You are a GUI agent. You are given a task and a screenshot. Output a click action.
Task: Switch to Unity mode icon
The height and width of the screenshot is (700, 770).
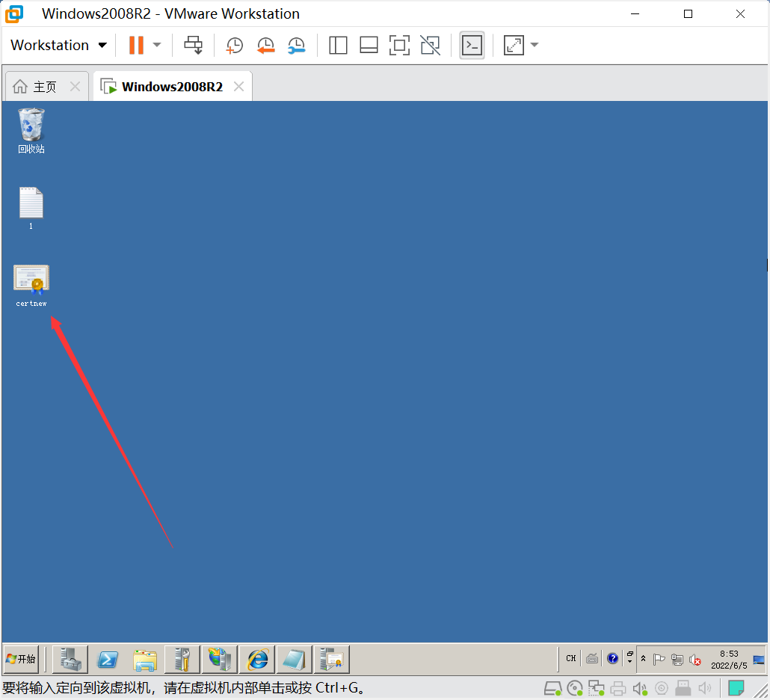point(431,45)
